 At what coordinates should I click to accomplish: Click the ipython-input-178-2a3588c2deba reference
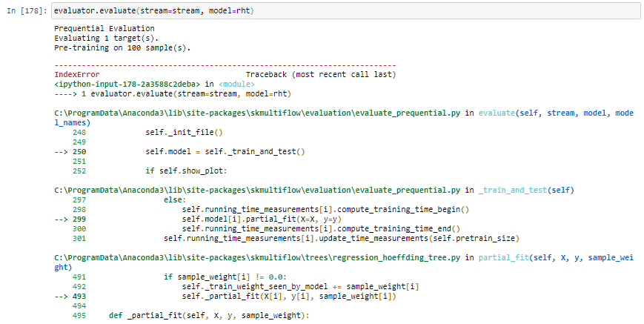[127, 85]
